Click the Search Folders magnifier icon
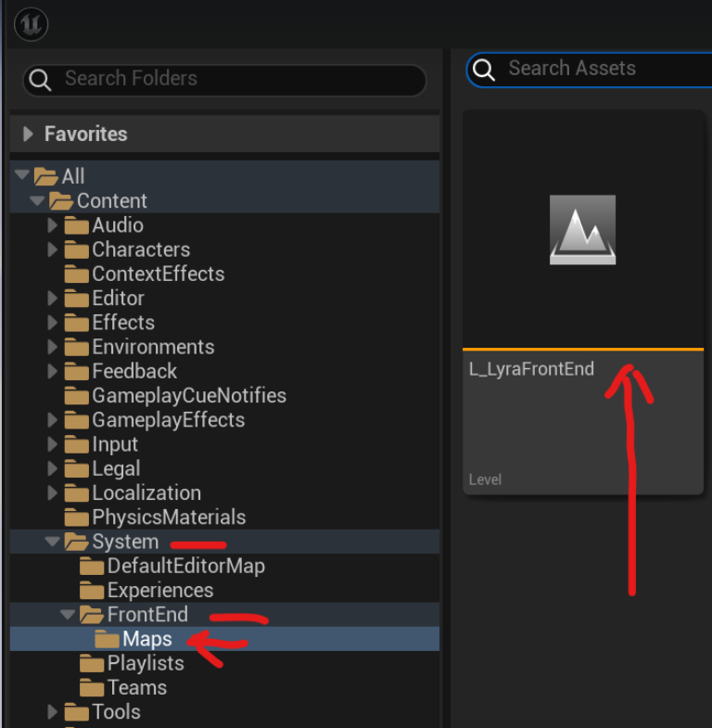Image resolution: width=712 pixels, height=728 pixels. pos(40,80)
